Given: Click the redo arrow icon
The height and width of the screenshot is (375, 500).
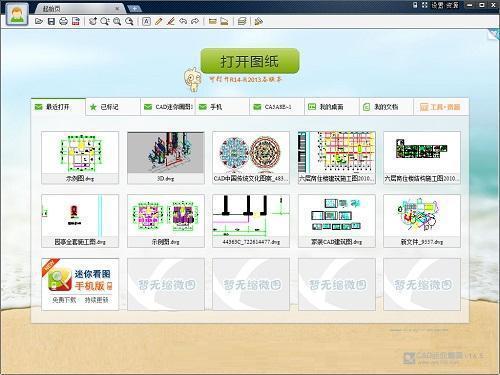Looking at the screenshot, I should coord(195,22).
